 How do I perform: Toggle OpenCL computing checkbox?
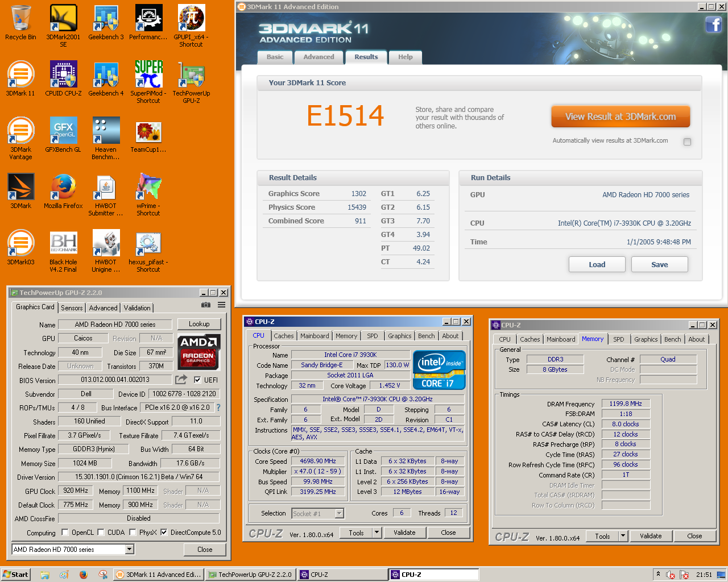tap(65, 533)
